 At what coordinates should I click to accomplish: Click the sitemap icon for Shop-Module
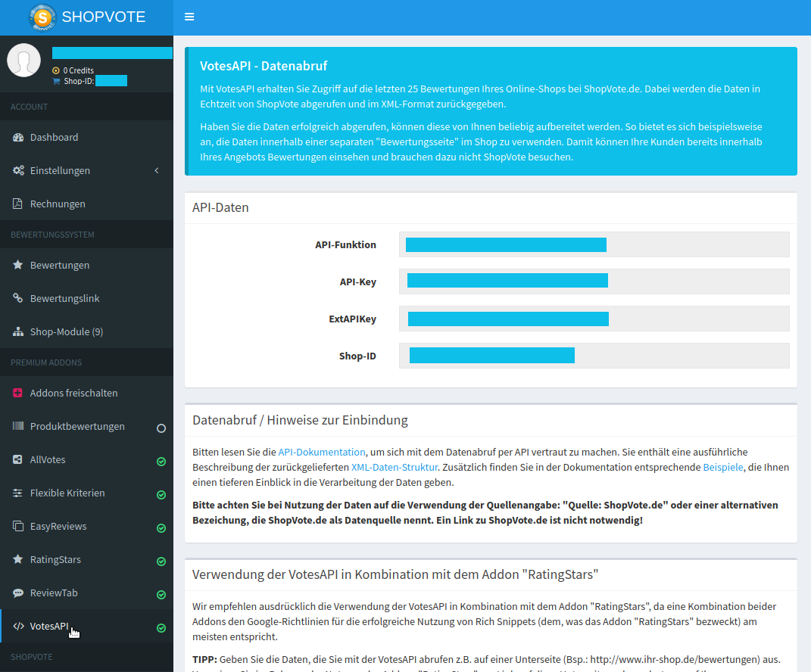17,331
